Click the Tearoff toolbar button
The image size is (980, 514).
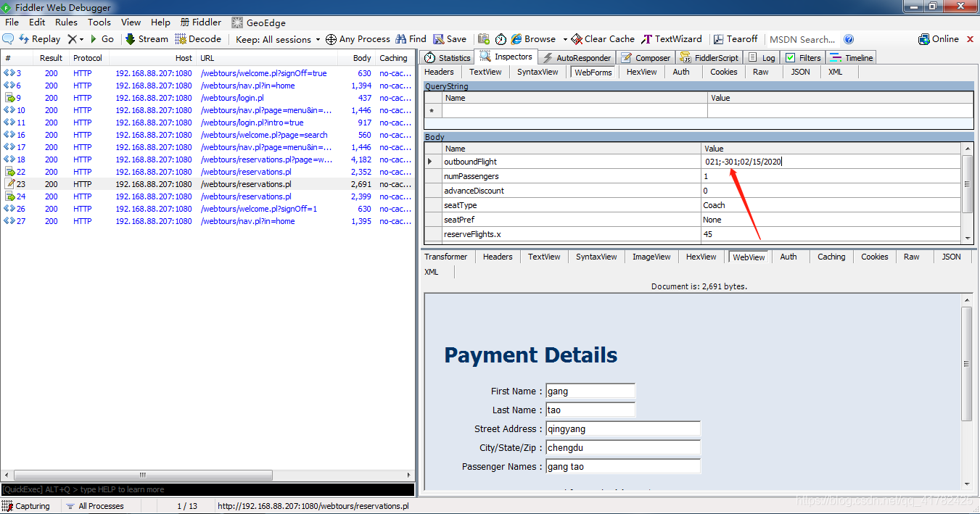pyautogui.click(x=735, y=39)
